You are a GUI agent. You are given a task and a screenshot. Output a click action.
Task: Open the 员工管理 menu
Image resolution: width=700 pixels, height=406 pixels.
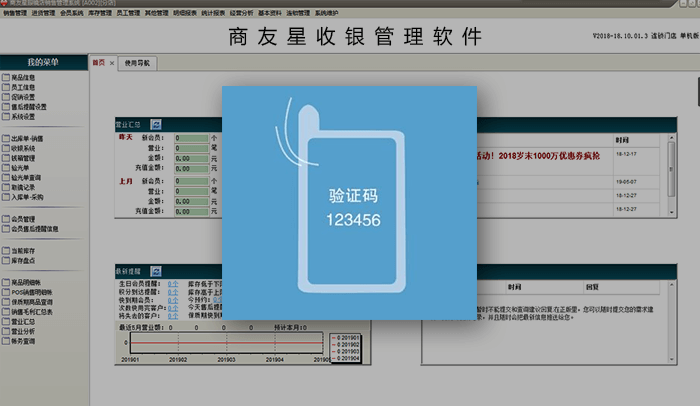tap(129, 13)
